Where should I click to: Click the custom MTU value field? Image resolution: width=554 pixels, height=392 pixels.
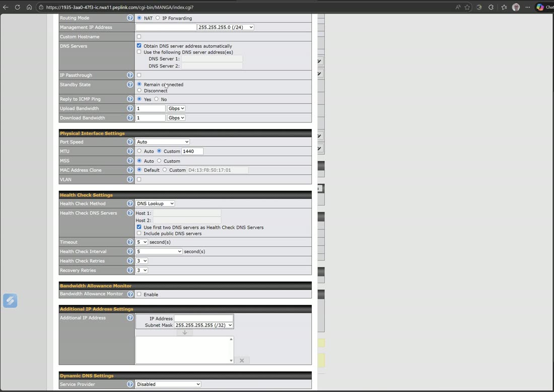click(192, 151)
